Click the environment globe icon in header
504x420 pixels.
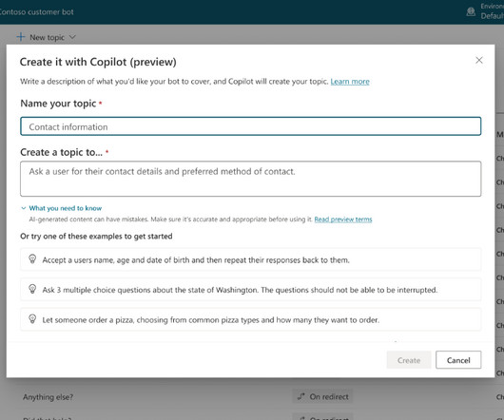click(x=471, y=12)
